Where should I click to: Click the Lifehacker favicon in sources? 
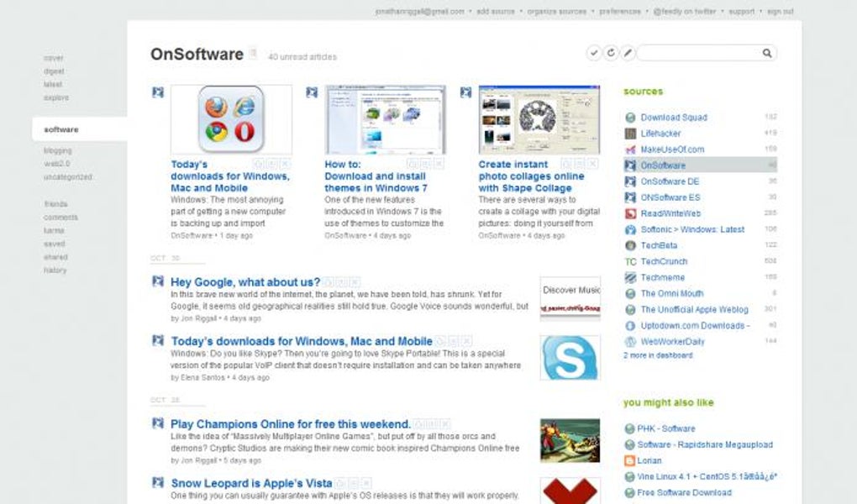pyautogui.click(x=630, y=134)
